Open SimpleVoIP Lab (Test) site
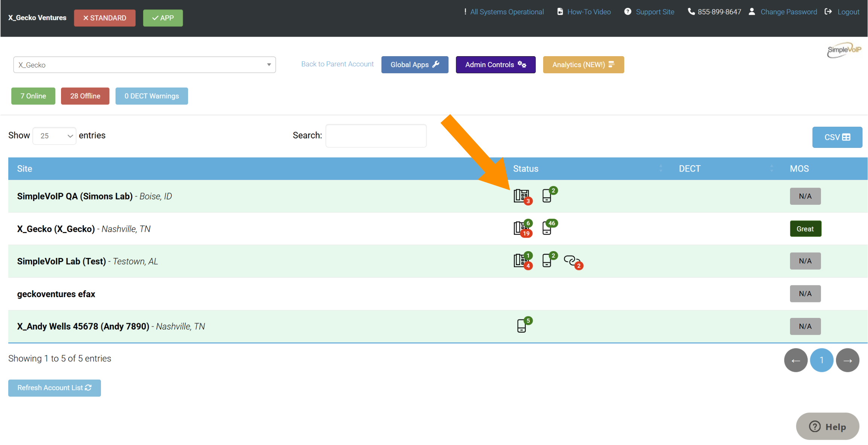 (61, 261)
